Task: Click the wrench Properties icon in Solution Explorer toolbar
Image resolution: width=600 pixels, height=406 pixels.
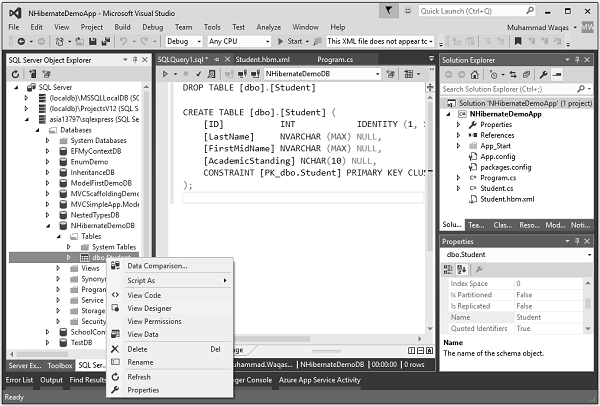Action: coord(542,75)
